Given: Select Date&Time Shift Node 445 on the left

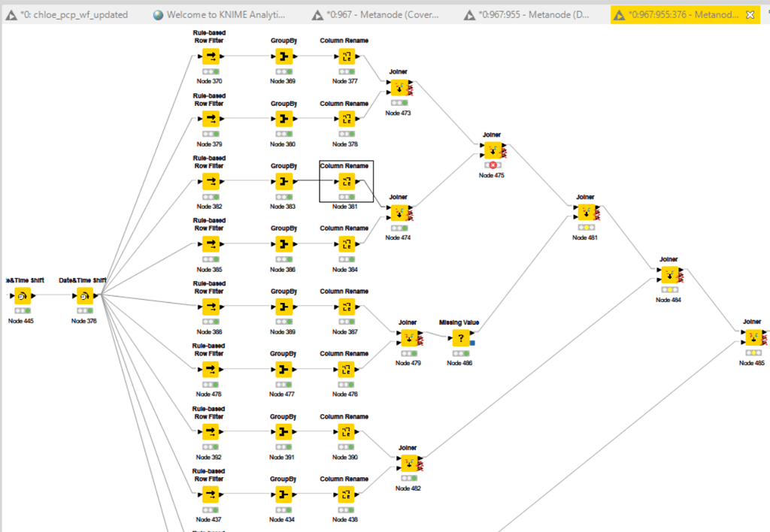Looking at the screenshot, I should (x=22, y=294).
